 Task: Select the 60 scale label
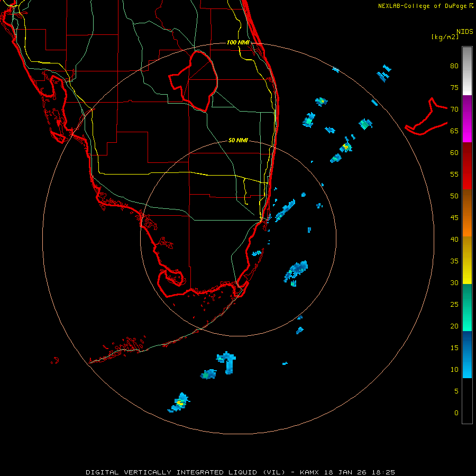[454, 153]
